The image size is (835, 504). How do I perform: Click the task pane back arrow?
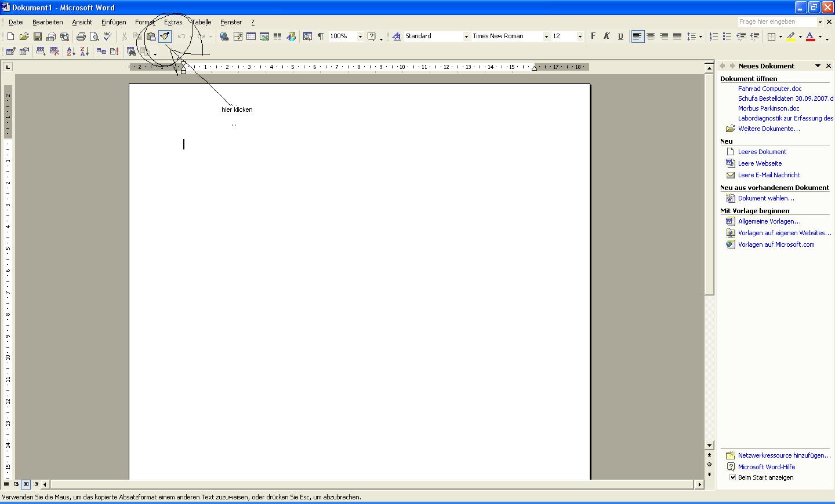click(723, 66)
